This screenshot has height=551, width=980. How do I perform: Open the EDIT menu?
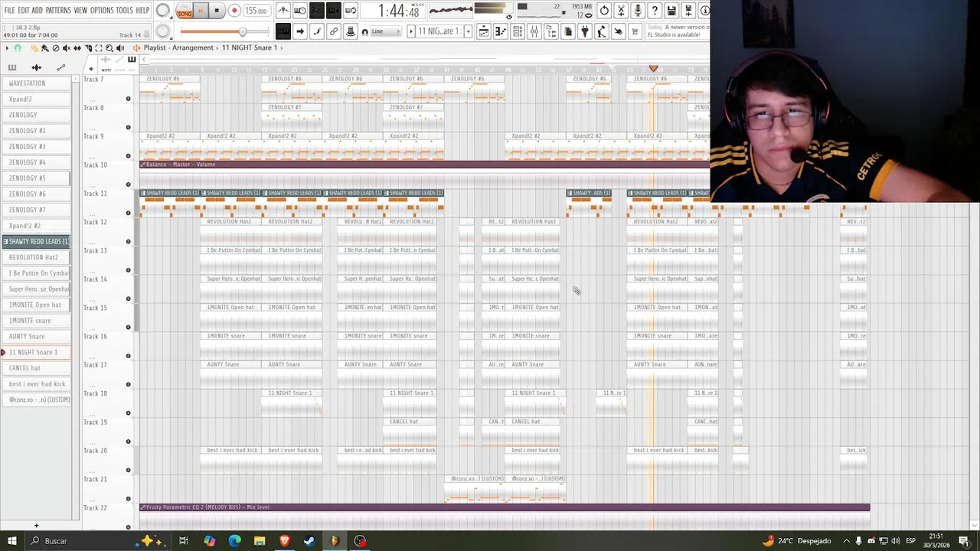pos(23,11)
